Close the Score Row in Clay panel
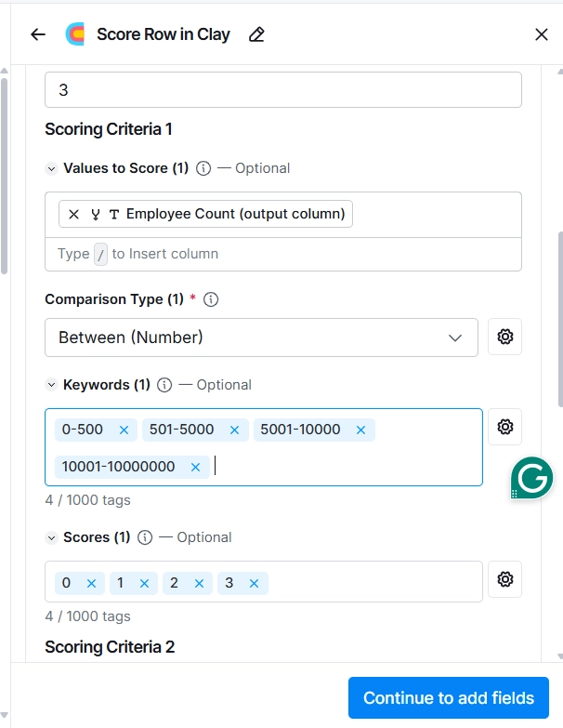563x728 pixels. pyautogui.click(x=542, y=34)
